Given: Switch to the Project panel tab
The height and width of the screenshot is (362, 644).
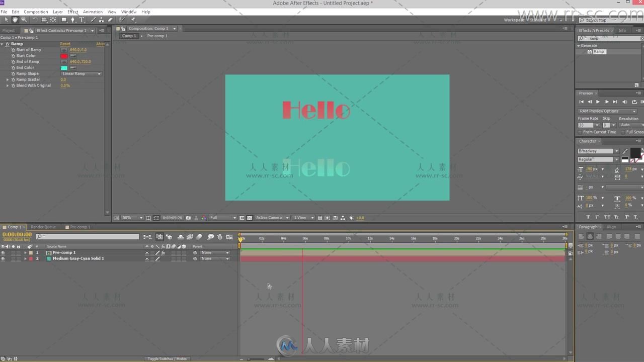Looking at the screenshot, I should (9, 30).
